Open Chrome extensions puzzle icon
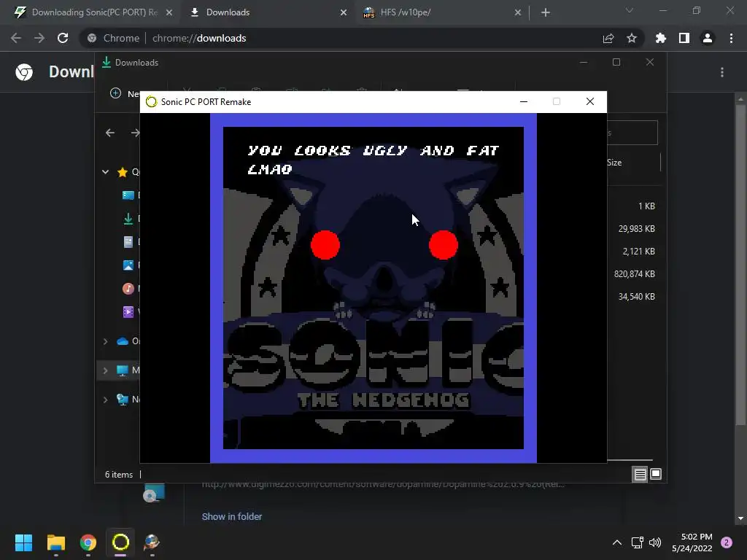This screenshot has height=560, width=747. (x=660, y=38)
